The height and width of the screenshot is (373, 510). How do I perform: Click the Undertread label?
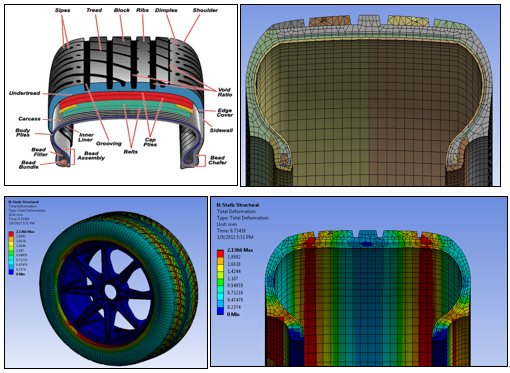[25, 93]
